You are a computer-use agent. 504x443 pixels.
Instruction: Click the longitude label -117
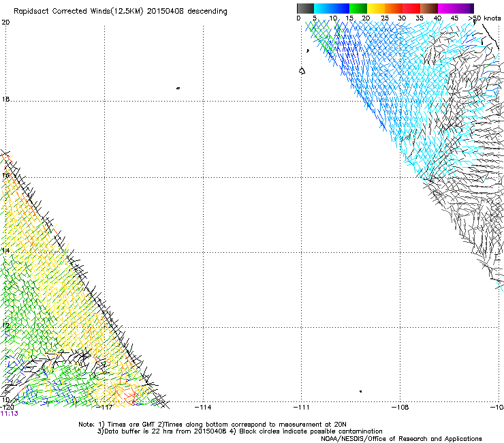(x=105, y=408)
